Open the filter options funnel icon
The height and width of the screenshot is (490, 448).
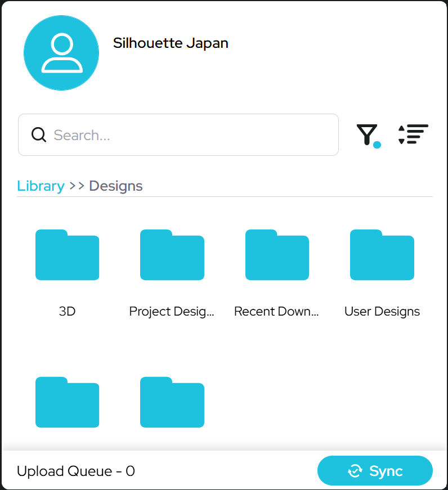tap(369, 136)
